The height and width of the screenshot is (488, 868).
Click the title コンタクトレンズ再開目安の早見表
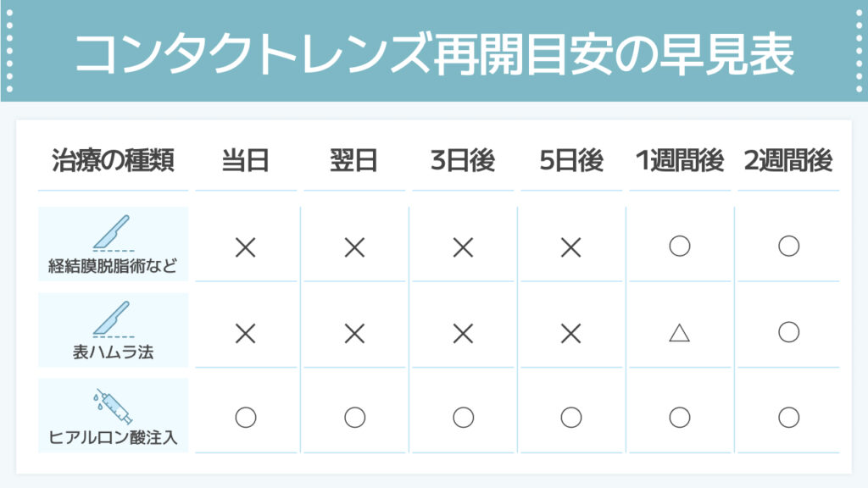pos(435,54)
